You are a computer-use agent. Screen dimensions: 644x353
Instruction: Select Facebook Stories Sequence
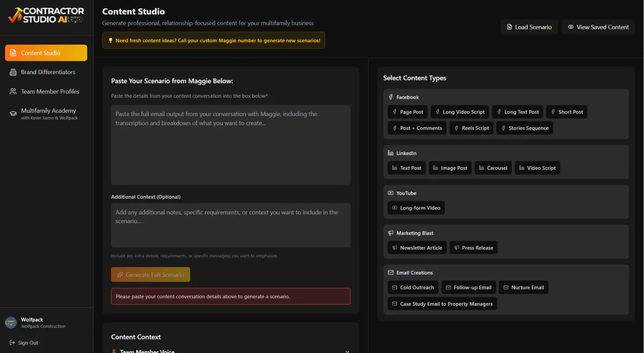pos(524,128)
